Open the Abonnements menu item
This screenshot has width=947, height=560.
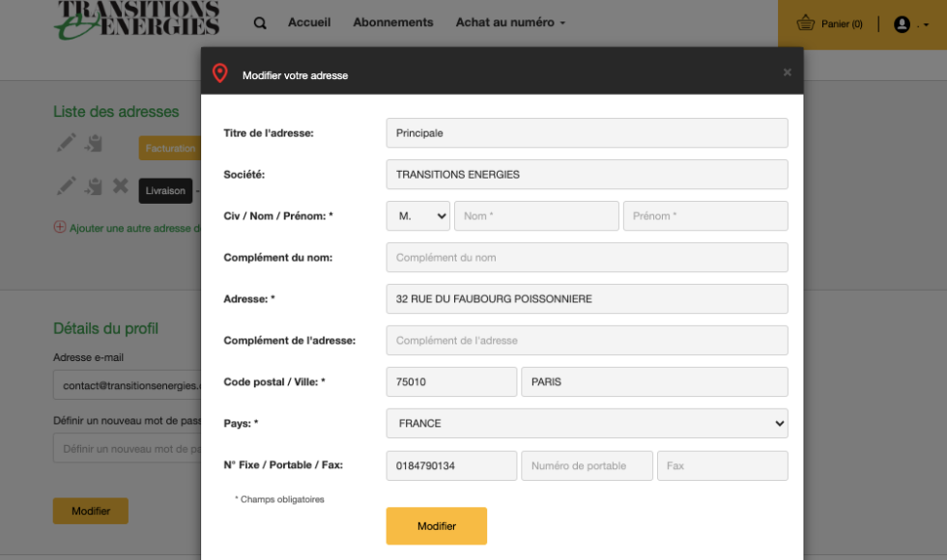click(x=392, y=22)
